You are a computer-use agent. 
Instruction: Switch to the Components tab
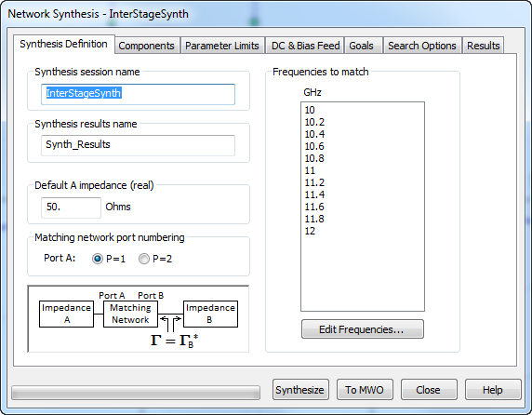[x=146, y=46]
